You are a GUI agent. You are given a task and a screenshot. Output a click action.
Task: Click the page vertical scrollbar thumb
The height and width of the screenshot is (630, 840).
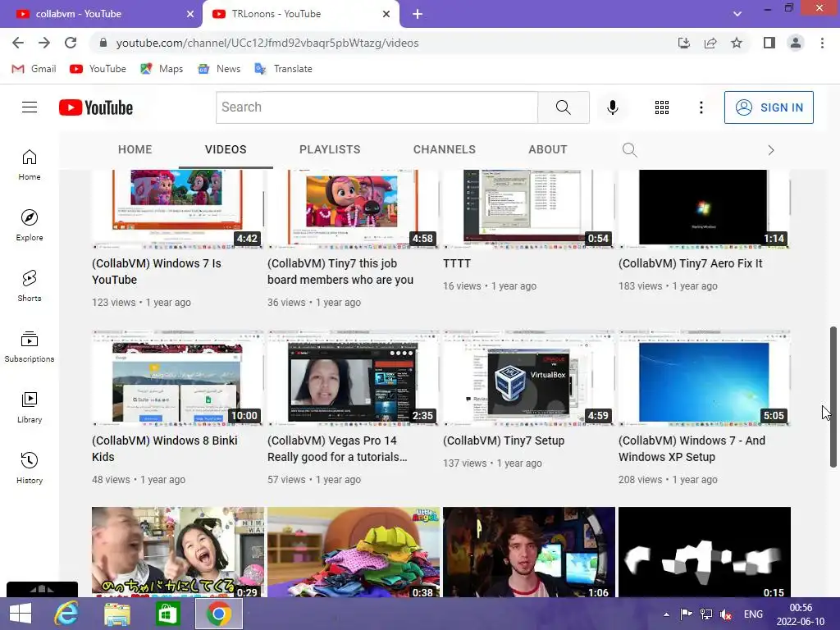coord(833,396)
